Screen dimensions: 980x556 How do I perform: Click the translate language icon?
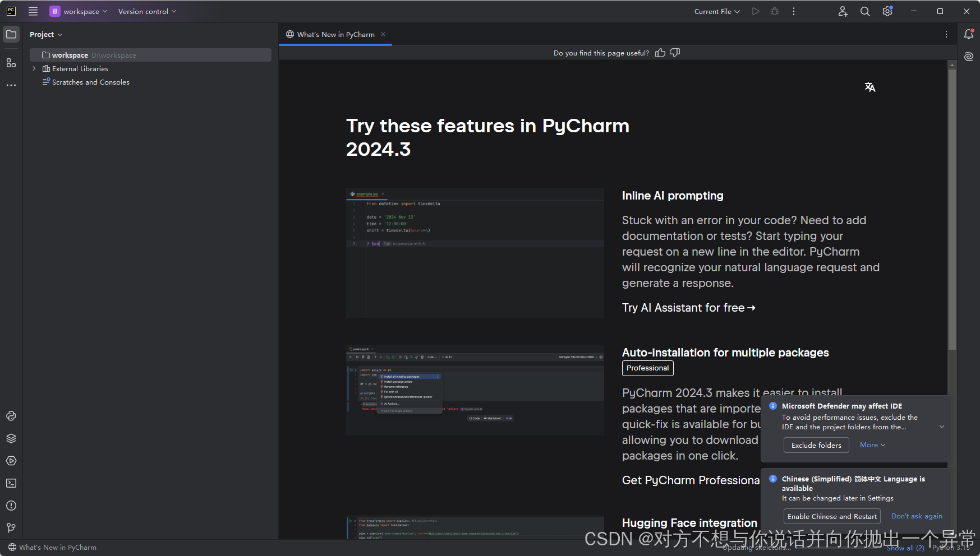[870, 87]
